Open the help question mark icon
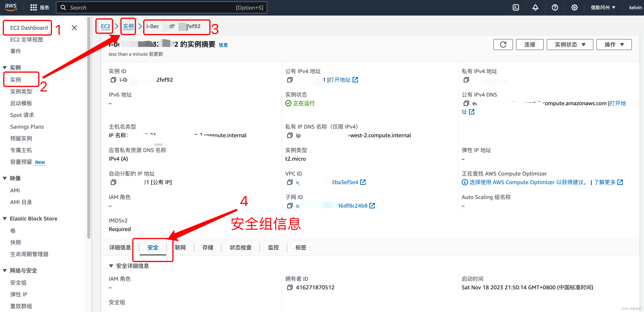Screen dimensions: 644x312 tap(555, 7)
